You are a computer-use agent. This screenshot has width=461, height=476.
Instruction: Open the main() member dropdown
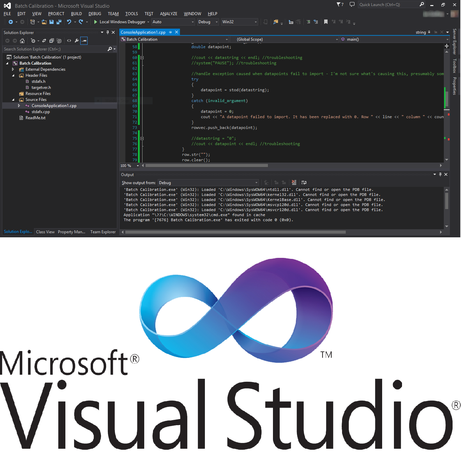pyautogui.click(x=395, y=39)
